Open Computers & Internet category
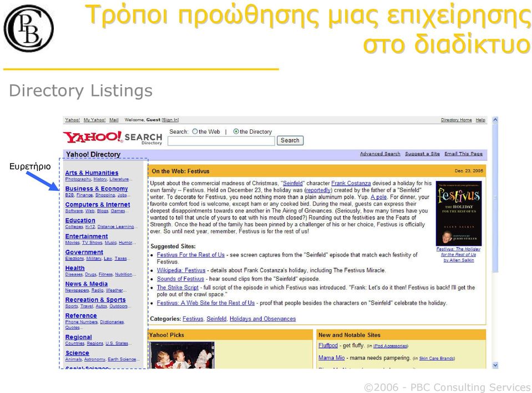Image resolution: width=532 pixels, height=393 pixels. 98,204
